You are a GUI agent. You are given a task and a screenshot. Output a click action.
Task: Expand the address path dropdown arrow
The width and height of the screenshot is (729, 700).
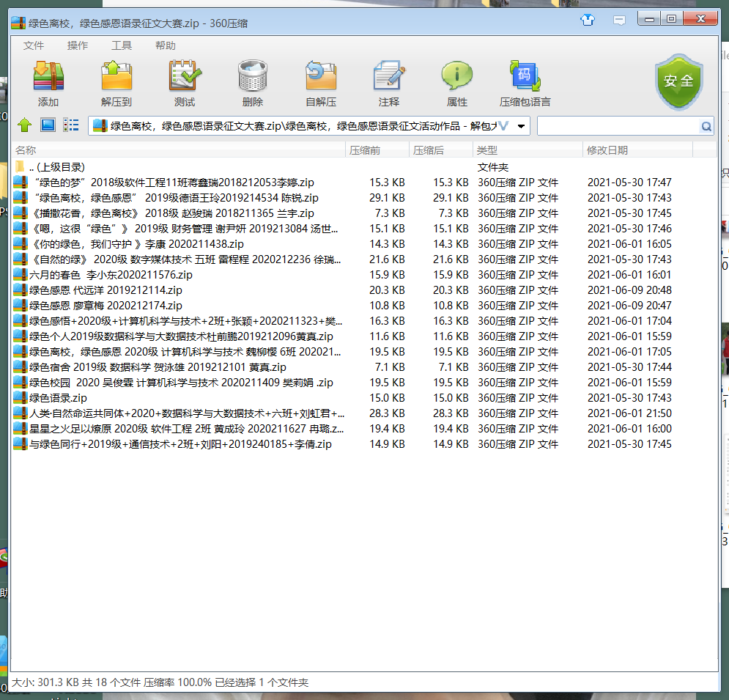[521, 126]
